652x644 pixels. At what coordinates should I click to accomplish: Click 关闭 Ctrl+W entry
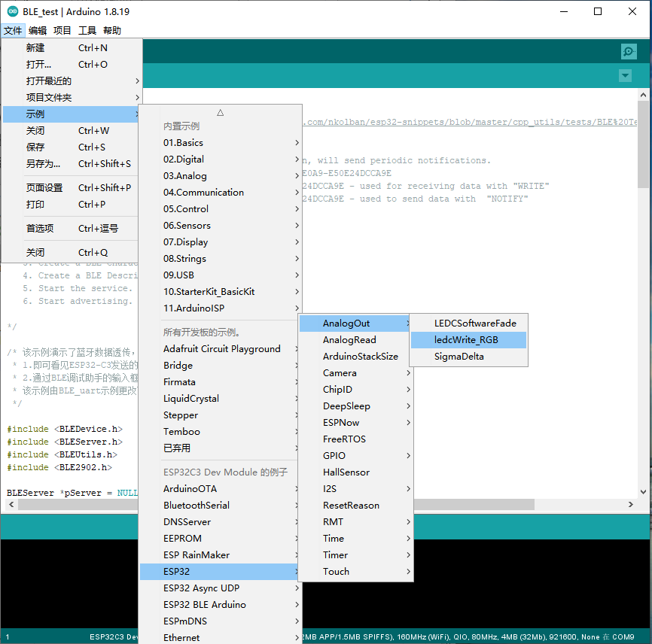[71, 131]
